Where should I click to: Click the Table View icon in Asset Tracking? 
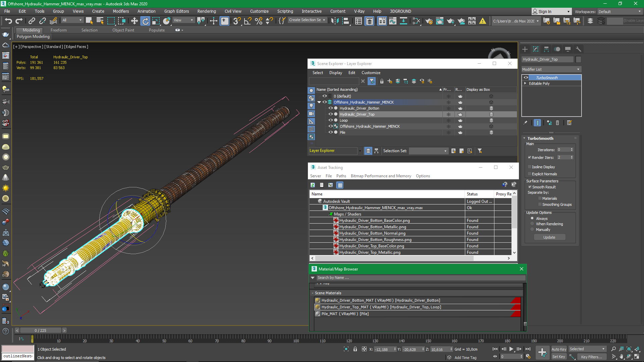(340, 185)
